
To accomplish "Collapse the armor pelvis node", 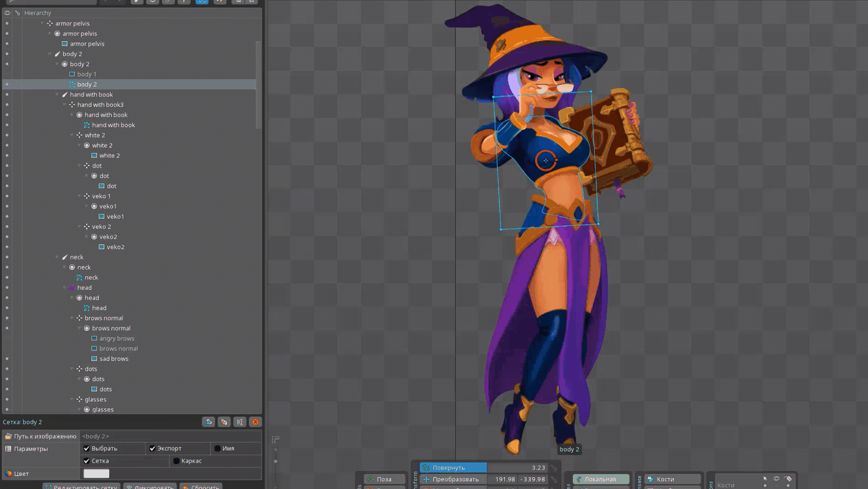I will click(43, 24).
